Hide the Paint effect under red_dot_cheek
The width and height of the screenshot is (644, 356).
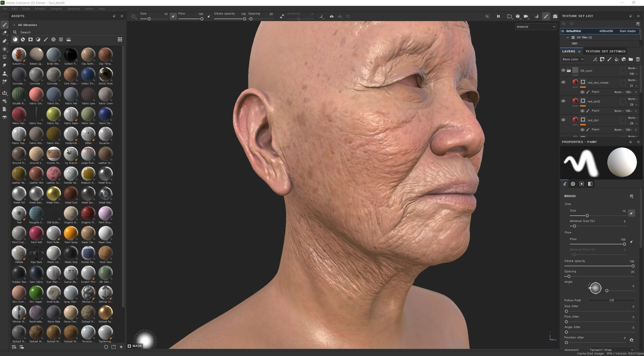click(x=582, y=92)
